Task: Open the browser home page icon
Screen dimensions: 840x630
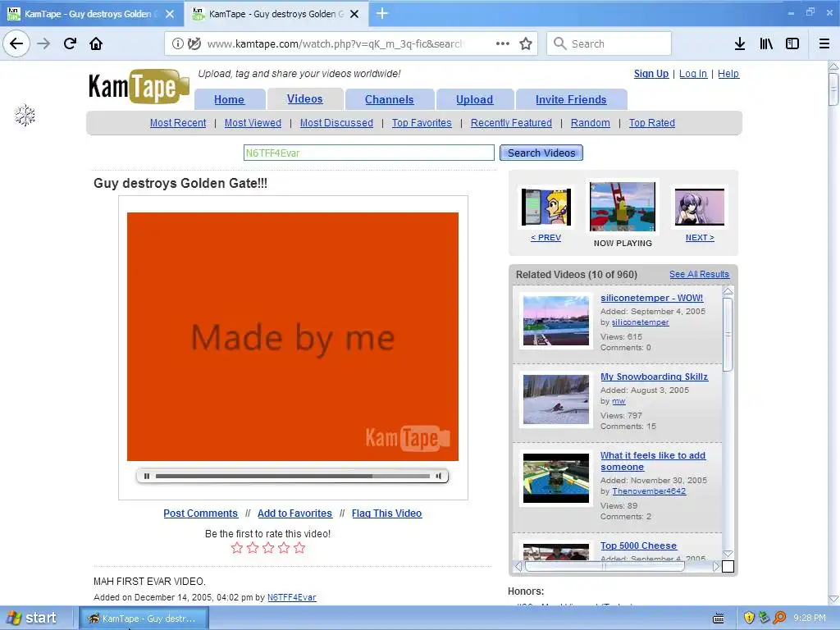Action: (x=96, y=43)
